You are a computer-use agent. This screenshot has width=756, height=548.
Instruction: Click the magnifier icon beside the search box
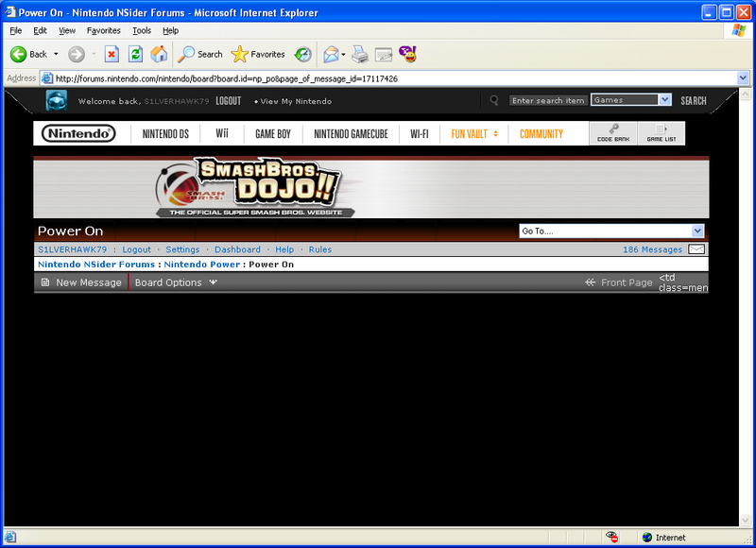494,100
